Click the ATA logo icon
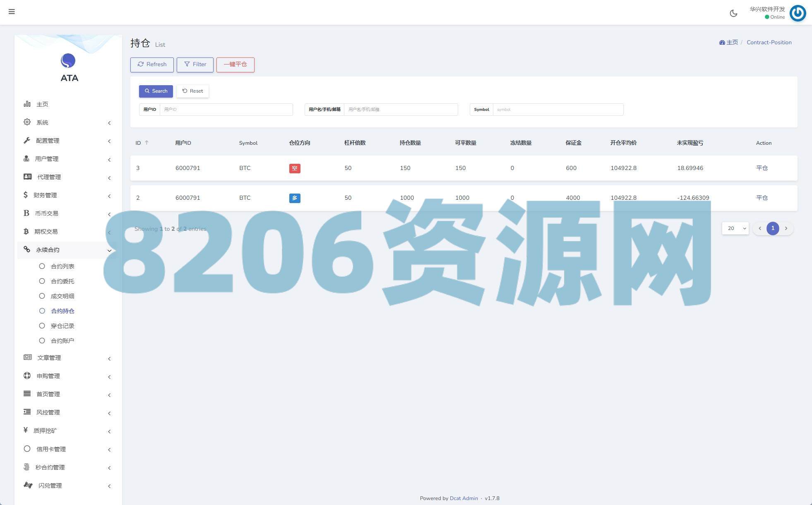812x505 pixels. 68,61
